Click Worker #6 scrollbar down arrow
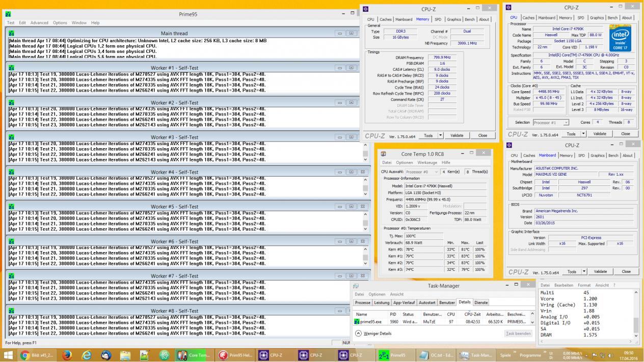Viewport: 644px width, 362px height. click(365, 264)
